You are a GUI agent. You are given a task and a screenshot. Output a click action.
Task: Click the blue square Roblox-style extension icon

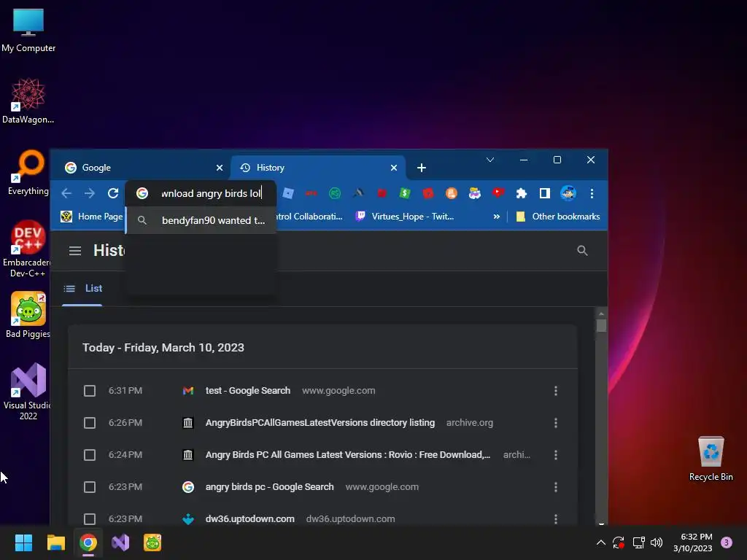[x=288, y=193]
